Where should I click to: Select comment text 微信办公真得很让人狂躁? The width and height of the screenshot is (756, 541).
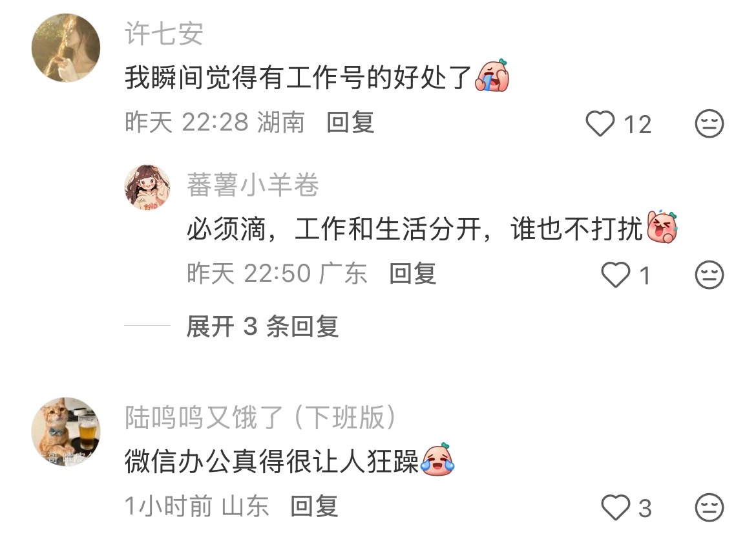pos(272,461)
